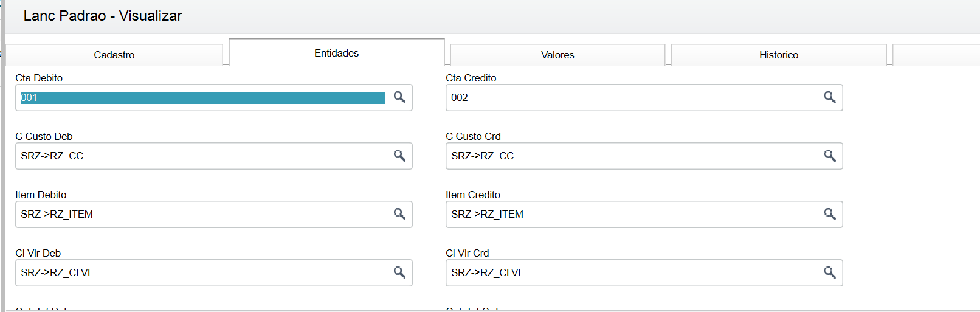
Task: Open the Cl Vlr Crd lookup magnifier
Action: click(830, 272)
